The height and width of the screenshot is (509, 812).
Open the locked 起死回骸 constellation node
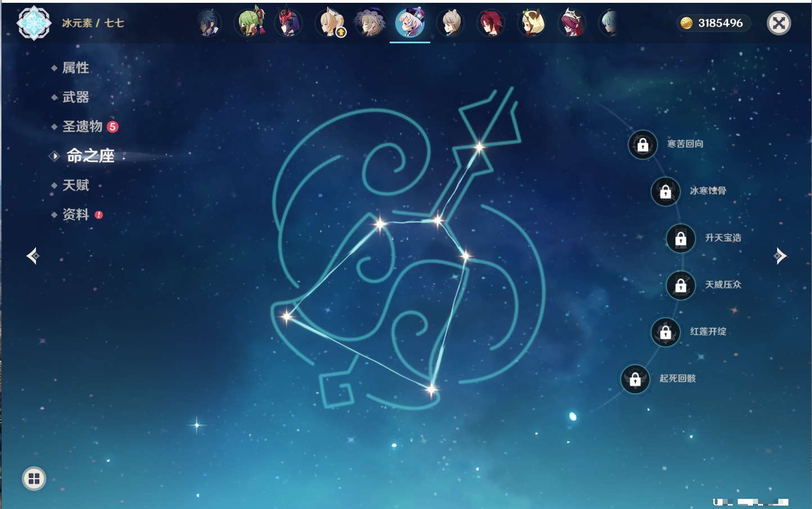click(635, 379)
